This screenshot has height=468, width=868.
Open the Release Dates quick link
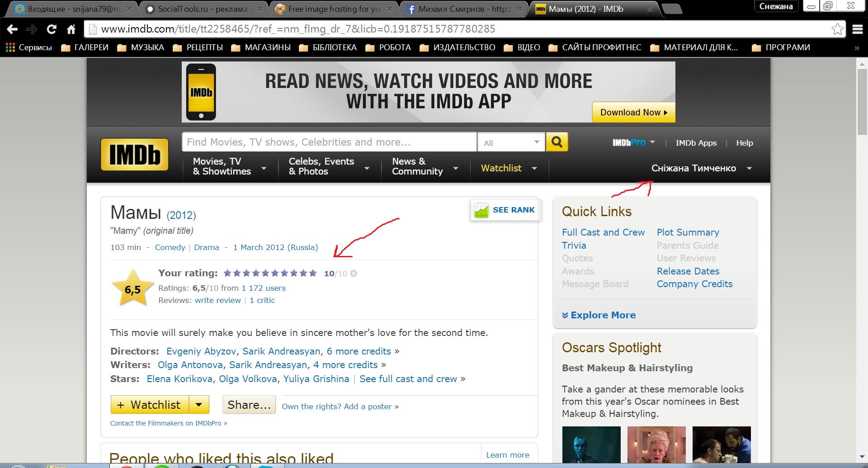688,271
